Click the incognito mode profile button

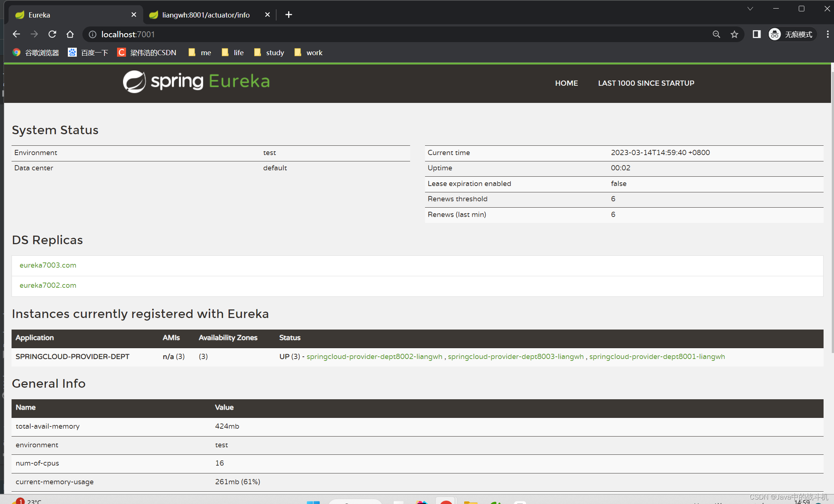(x=791, y=34)
